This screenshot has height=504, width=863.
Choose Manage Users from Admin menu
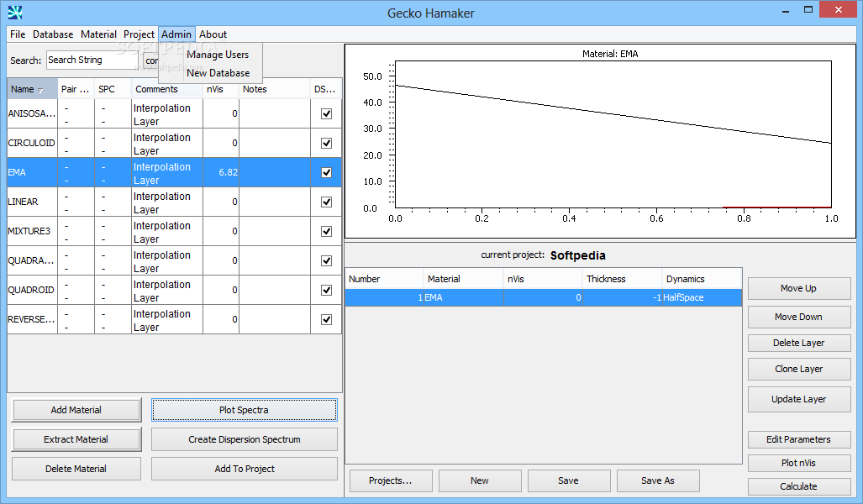coord(218,55)
